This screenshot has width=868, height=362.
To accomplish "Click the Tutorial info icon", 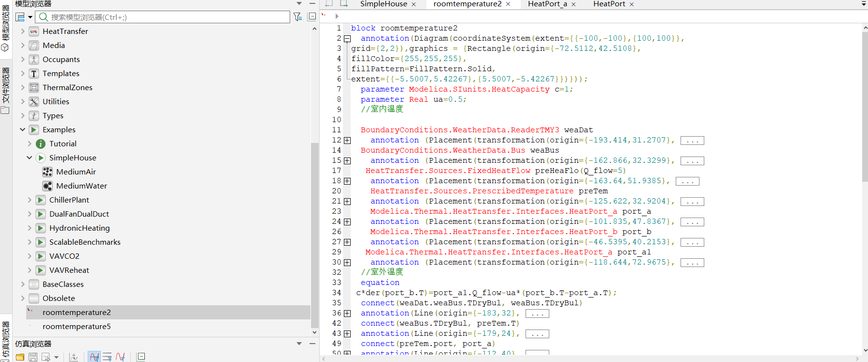I will tap(41, 144).
